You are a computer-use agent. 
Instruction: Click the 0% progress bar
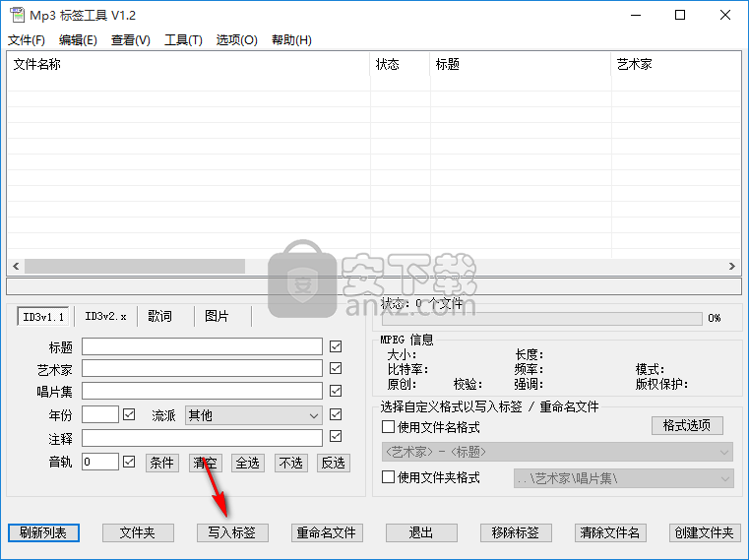(542, 318)
